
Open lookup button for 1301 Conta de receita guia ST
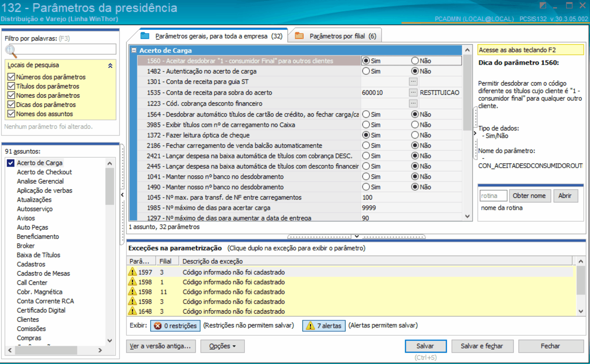pos(413,81)
